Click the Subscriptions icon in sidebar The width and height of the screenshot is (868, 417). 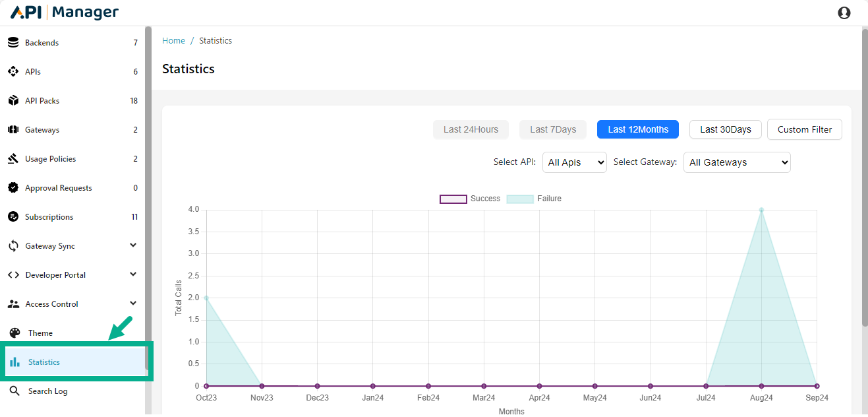[13, 217]
